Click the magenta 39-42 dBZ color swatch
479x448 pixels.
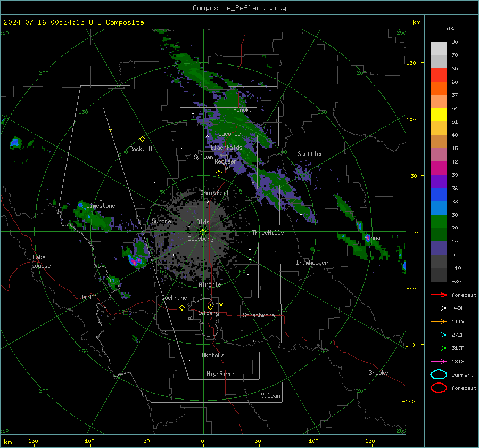click(439, 168)
